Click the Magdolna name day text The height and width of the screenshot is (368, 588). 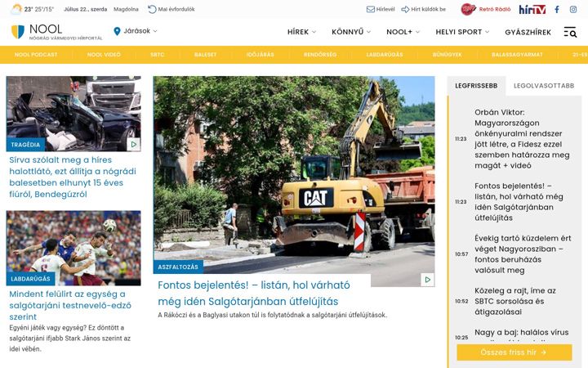[126, 9]
